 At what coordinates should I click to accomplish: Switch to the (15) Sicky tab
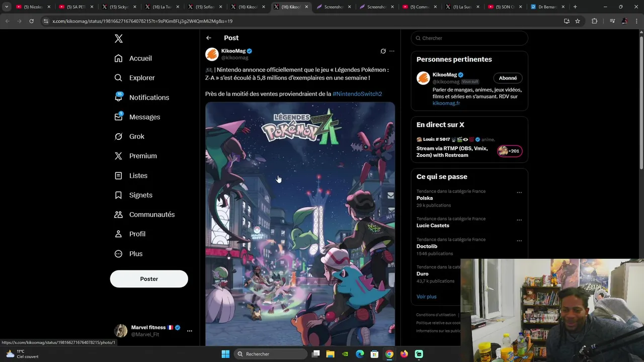click(119, 7)
